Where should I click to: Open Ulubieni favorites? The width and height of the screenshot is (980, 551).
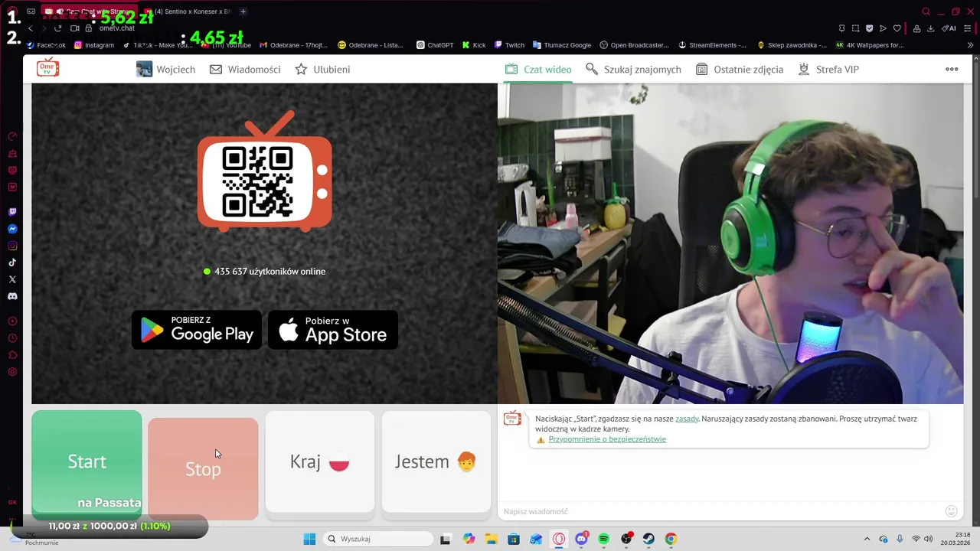[x=322, y=70]
